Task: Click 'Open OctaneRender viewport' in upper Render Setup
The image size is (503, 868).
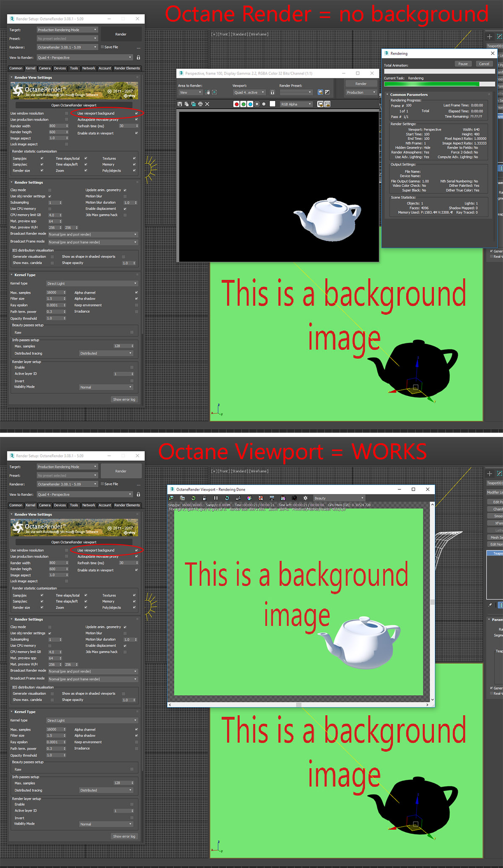Action: tap(74, 105)
